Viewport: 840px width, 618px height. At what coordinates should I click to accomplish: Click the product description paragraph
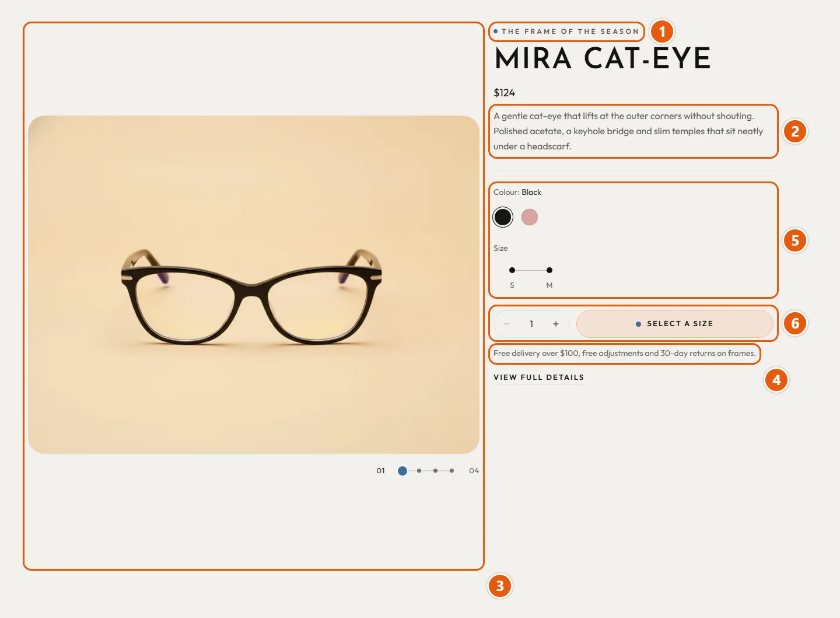[x=628, y=131]
